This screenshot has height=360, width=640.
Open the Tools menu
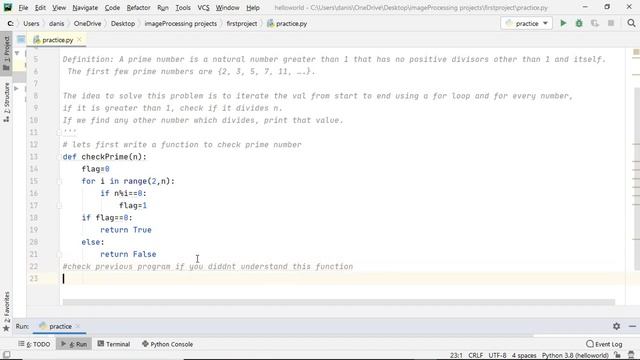(183, 7)
